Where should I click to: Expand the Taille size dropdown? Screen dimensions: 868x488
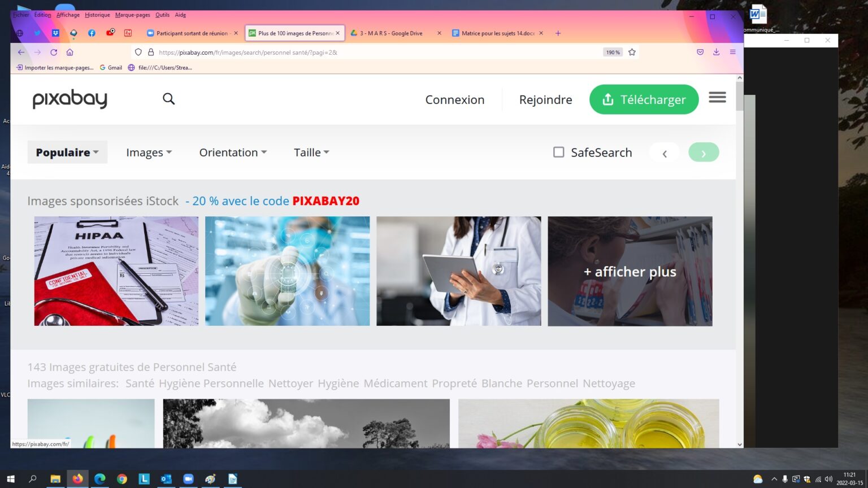point(311,152)
